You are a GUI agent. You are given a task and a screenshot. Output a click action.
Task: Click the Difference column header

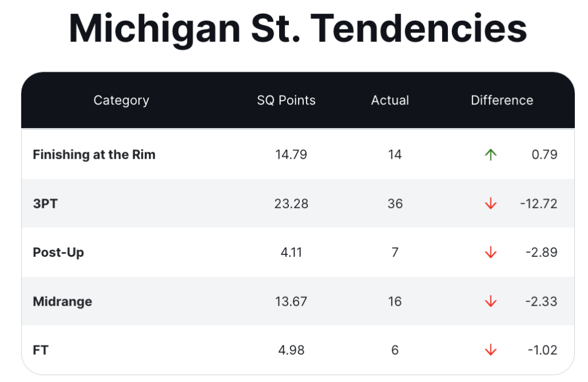tap(502, 101)
